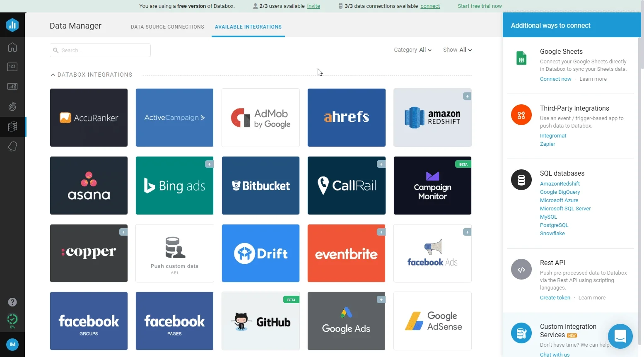Click the invite users link

pyautogui.click(x=314, y=6)
